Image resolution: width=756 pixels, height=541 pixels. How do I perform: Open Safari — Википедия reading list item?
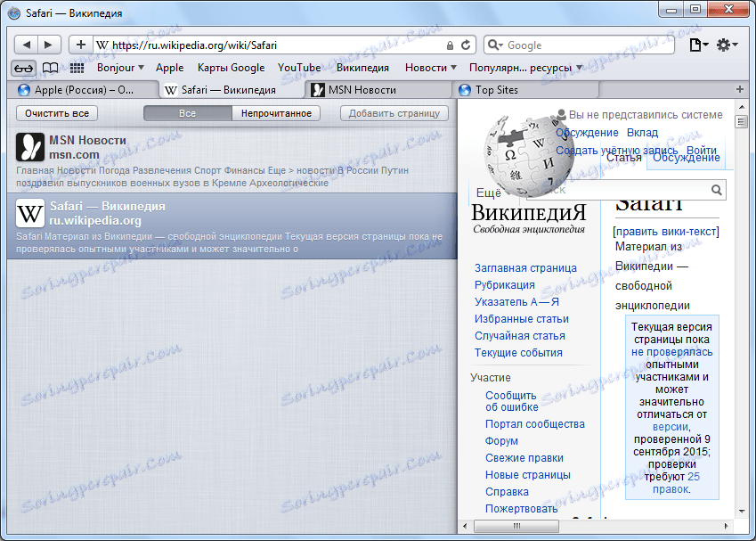click(x=232, y=225)
